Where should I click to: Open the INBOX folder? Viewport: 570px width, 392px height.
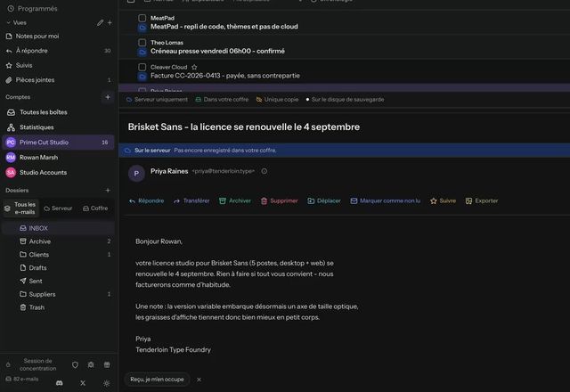(58, 228)
